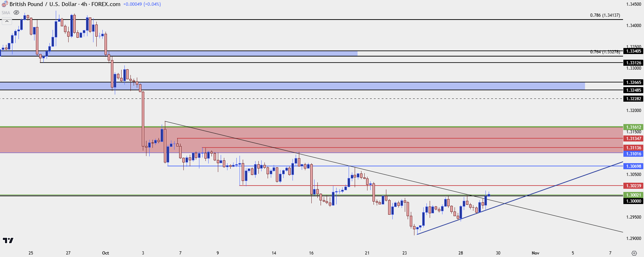Open chart settings gear icon
Image resolution: width=644 pixels, height=257 pixels.
pos(634,253)
